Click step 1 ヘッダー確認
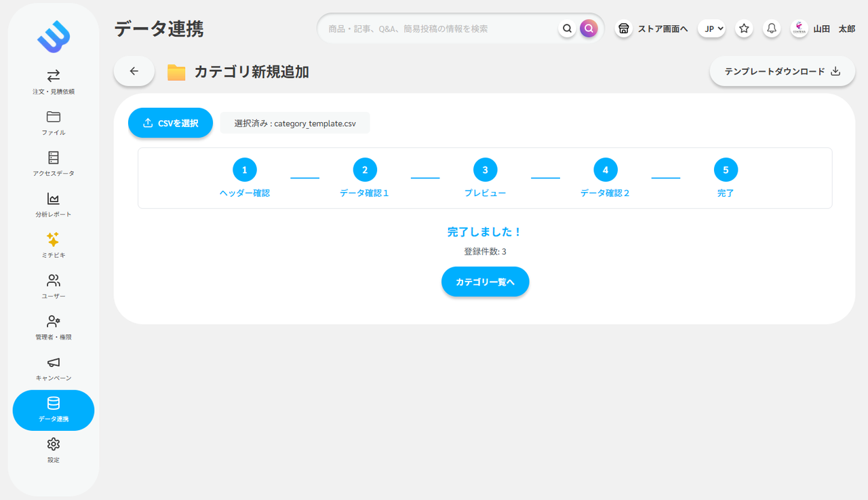The width and height of the screenshot is (868, 500). [x=245, y=170]
